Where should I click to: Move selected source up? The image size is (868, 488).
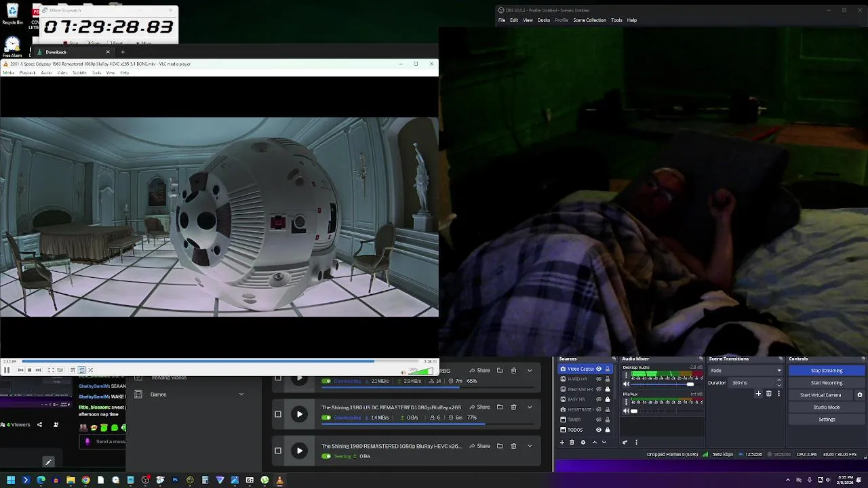coord(595,443)
